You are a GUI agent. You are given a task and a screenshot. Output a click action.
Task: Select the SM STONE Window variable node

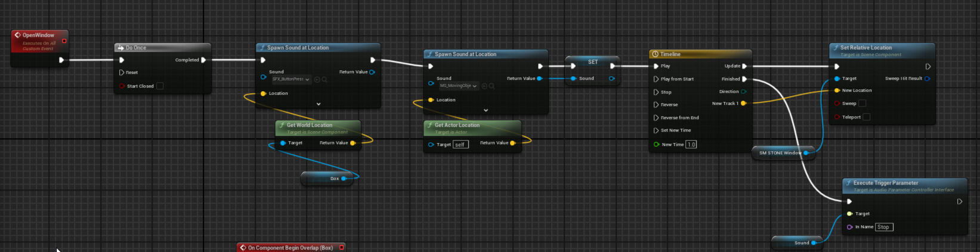(x=780, y=153)
